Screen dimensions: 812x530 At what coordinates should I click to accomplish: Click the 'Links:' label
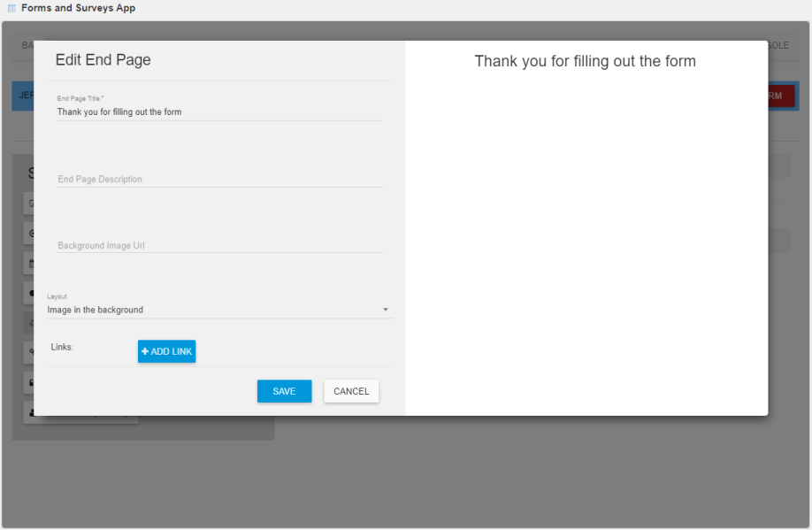62,347
